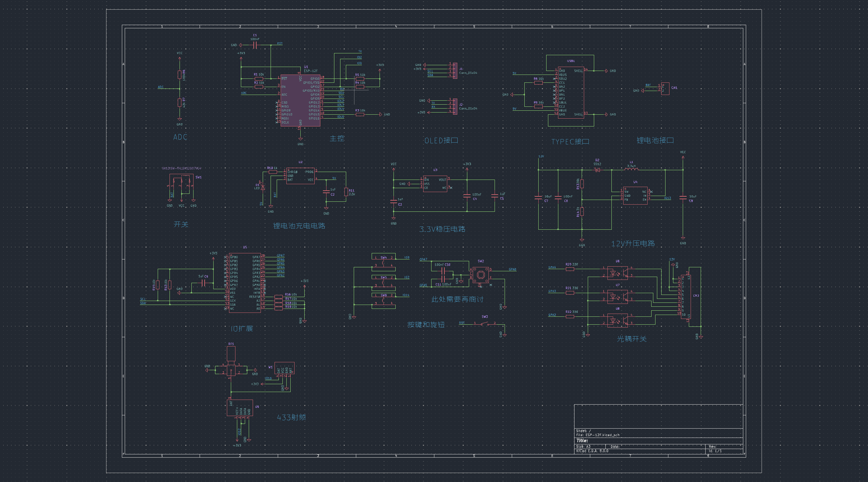Click the 'ADC' section title text
This screenshot has width=868, height=482.
180,137
